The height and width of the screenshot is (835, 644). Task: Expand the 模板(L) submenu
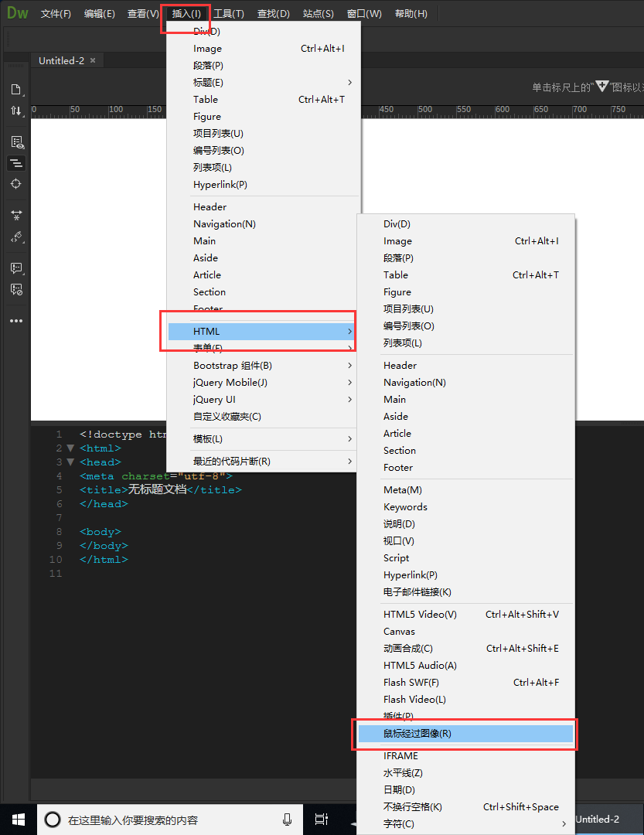pyautogui.click(x=261, y=439)
